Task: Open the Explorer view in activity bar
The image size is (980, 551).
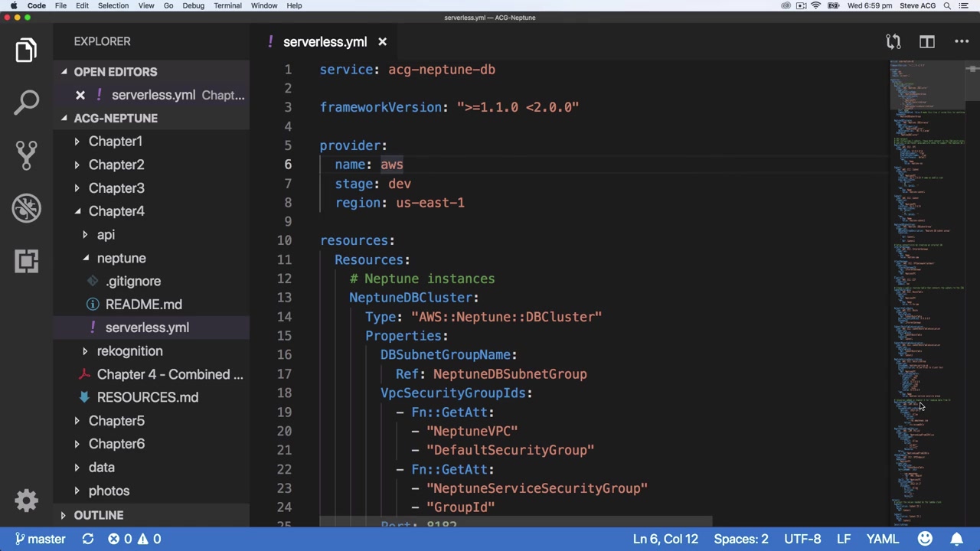Action: [26, 51]
